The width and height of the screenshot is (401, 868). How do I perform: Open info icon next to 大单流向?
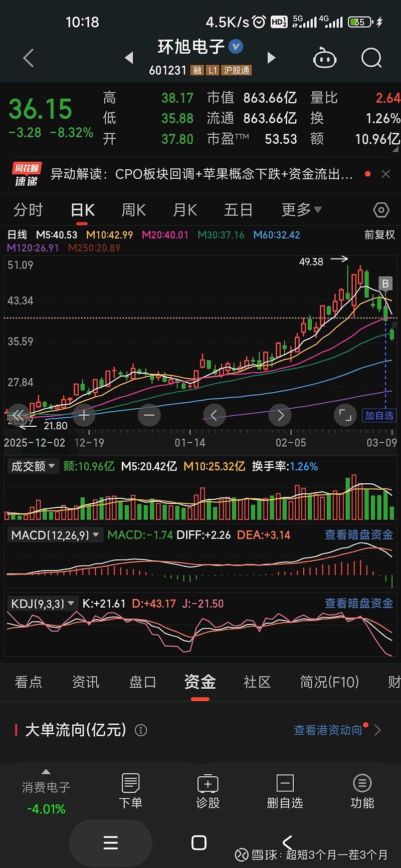point(141,730)
